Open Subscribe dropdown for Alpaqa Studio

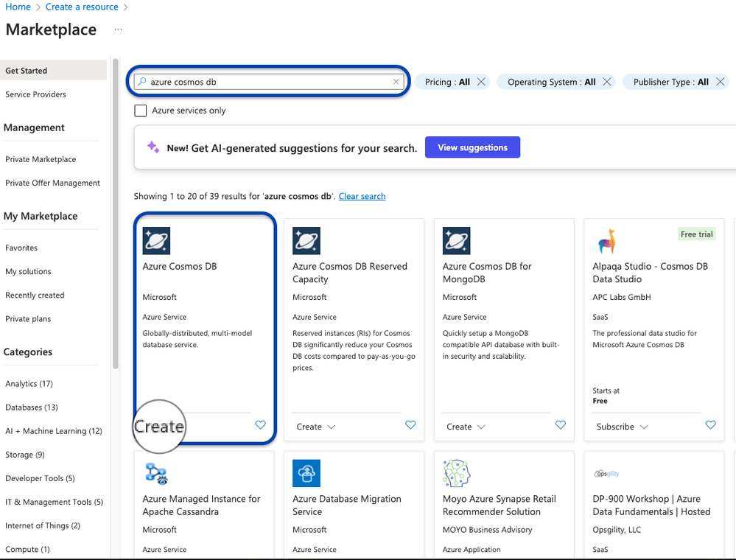(623, 427)
